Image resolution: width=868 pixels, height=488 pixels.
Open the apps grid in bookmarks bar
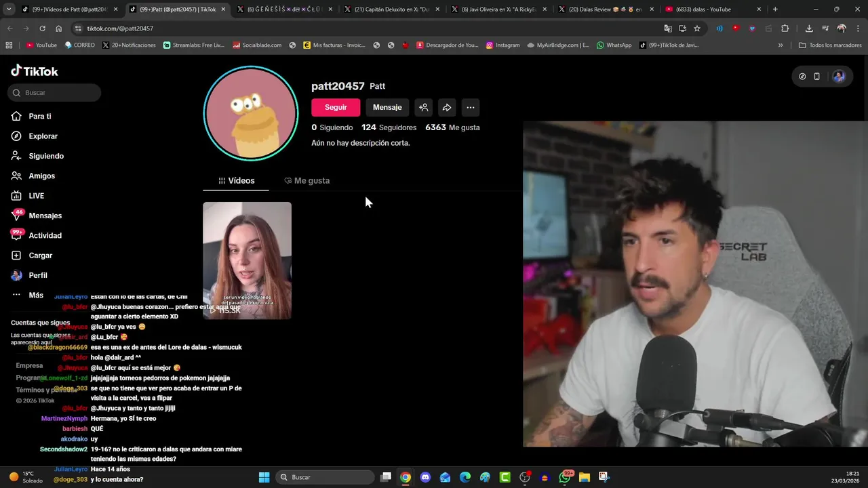[x=9, y=45]
